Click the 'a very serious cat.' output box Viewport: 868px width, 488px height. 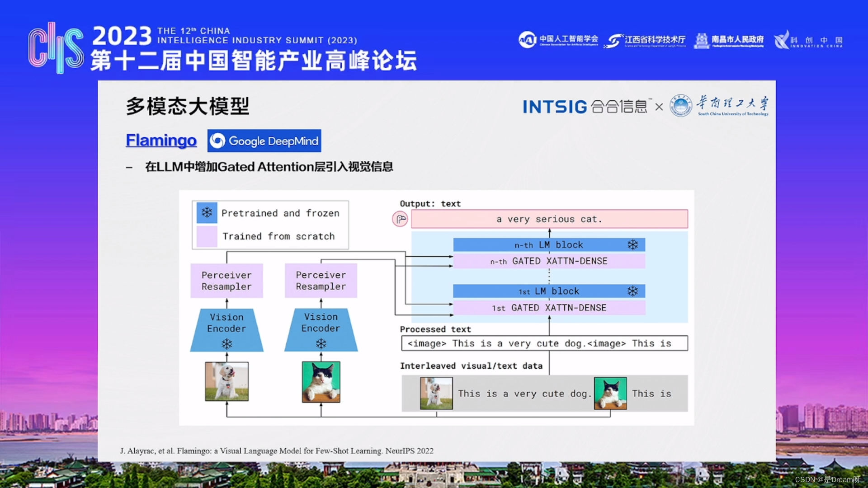coord(549,219)
